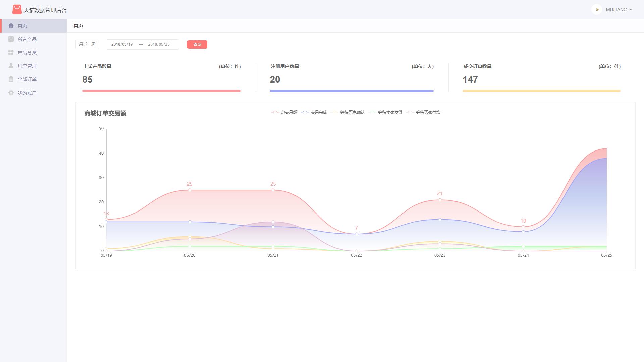
Task: Select 首页 in the sidebar menu
Action: 22,25
